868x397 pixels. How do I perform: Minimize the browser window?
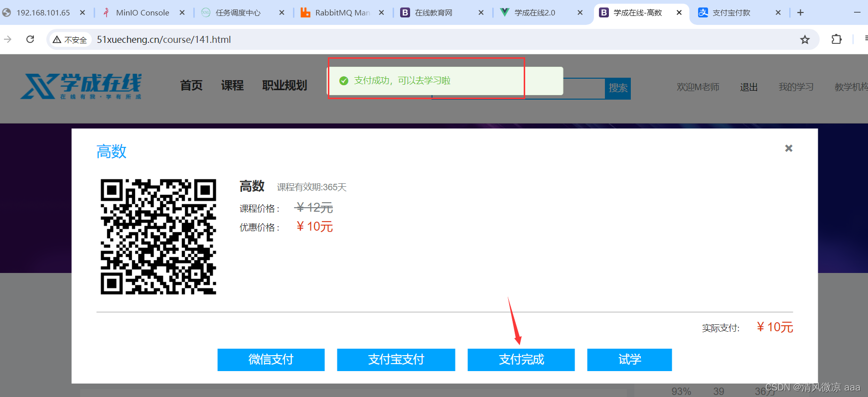pyautogui.click(x=858, y=12)
